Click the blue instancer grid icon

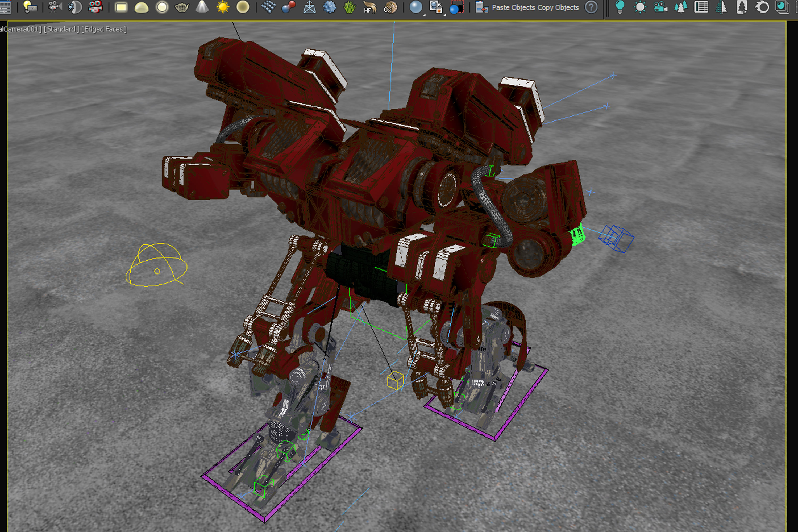coord(268,7)
